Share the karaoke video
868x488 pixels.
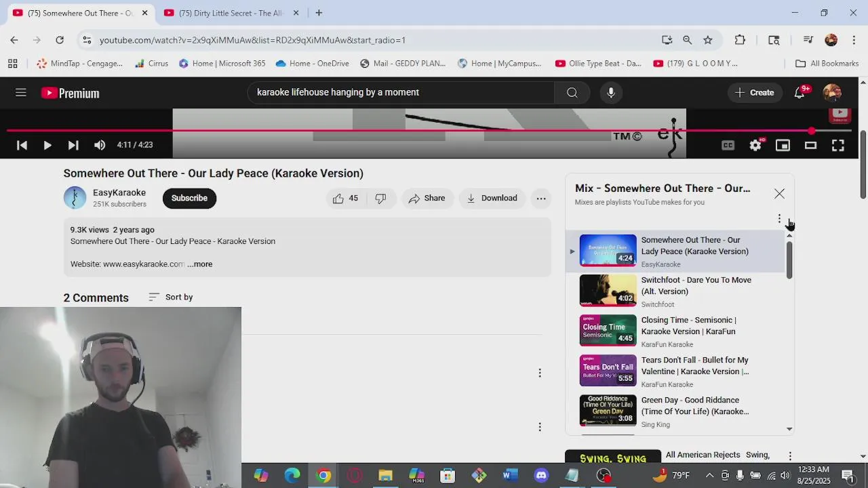(x=427, y=198)
